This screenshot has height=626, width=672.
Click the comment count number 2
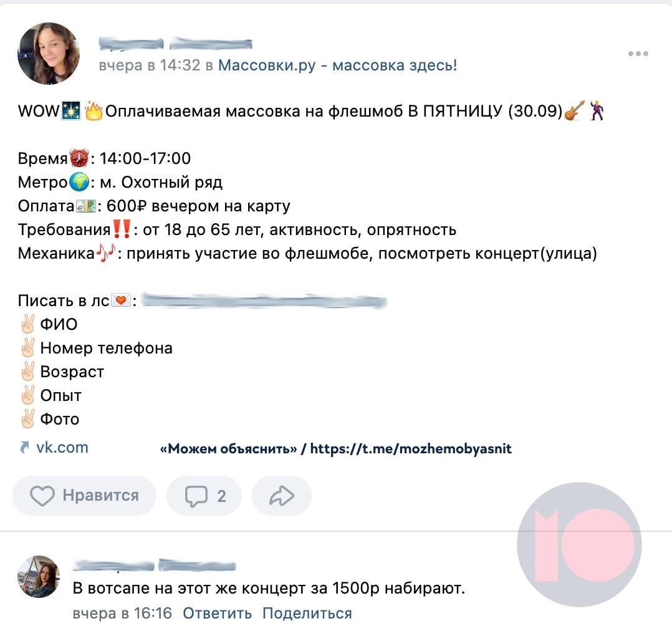[221, 496]
